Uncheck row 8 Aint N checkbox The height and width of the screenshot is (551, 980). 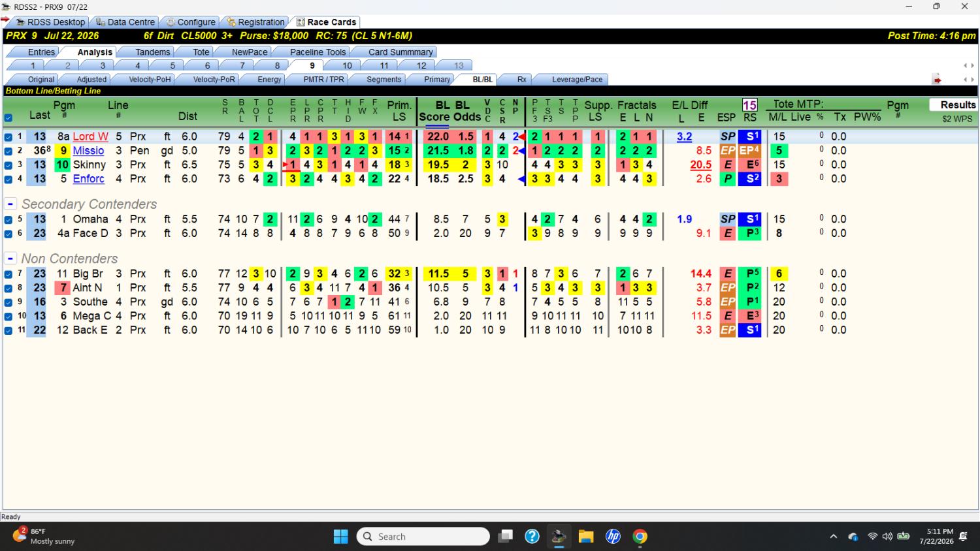(x=8, y=289)
